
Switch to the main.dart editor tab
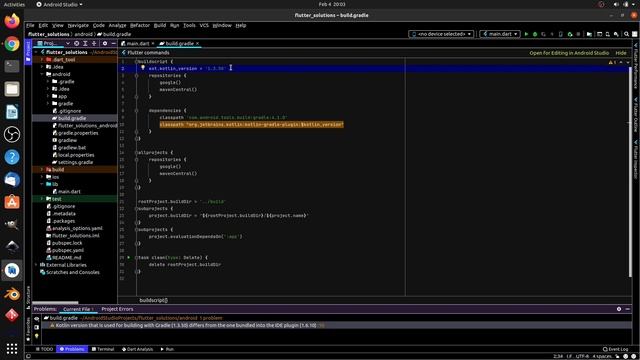point(138,43)
